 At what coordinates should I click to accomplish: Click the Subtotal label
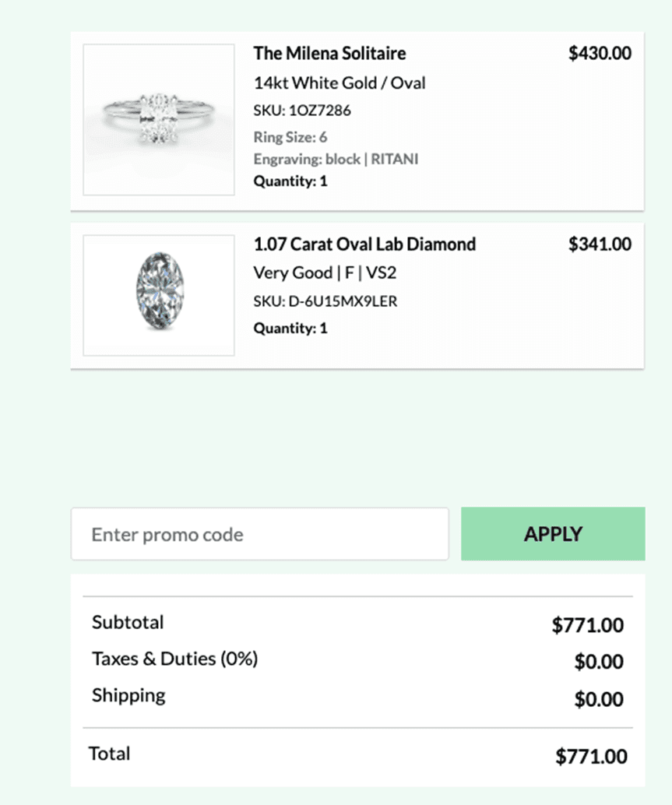tap(128, 622)
